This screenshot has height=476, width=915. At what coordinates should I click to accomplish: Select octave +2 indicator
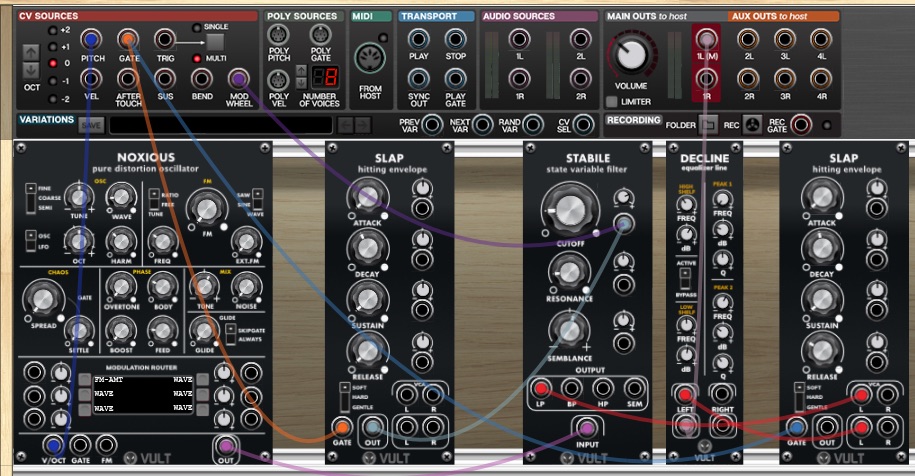click(53, 30)
